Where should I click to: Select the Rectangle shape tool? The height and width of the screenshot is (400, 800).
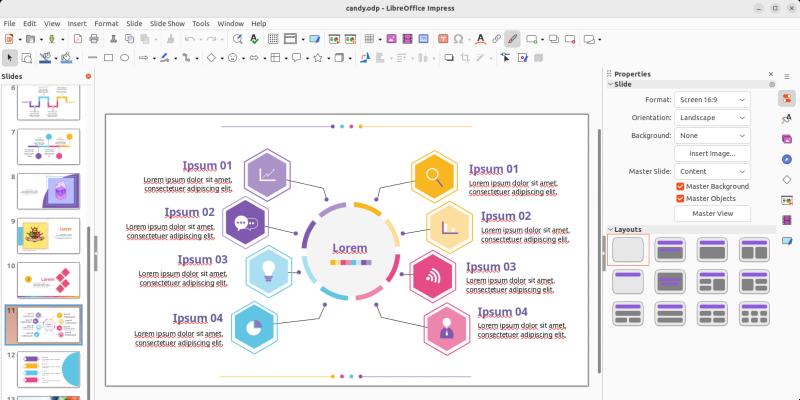(108, 58)
